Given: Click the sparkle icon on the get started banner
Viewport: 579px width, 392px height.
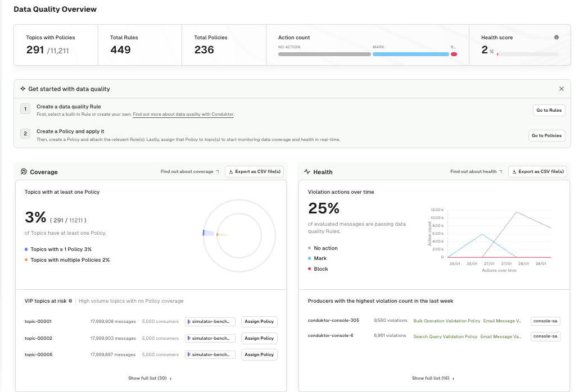Looking at the screenshot, I should 22,89.
